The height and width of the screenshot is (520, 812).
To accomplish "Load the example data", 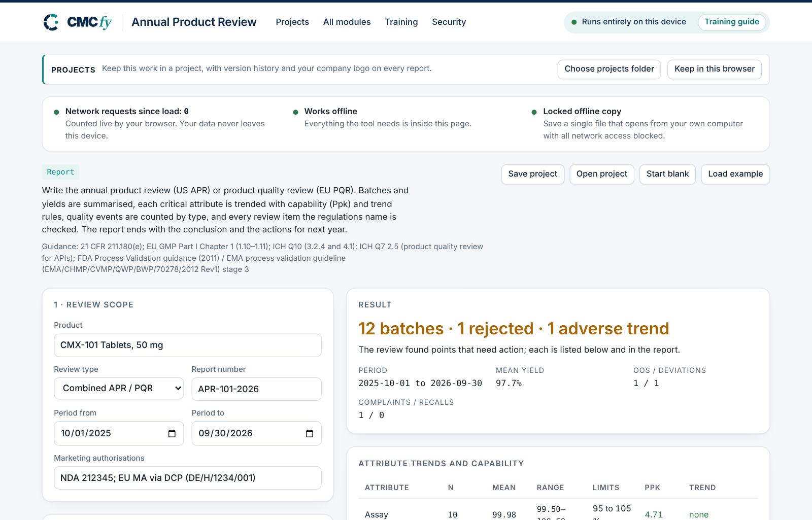I will click(735, 174).
